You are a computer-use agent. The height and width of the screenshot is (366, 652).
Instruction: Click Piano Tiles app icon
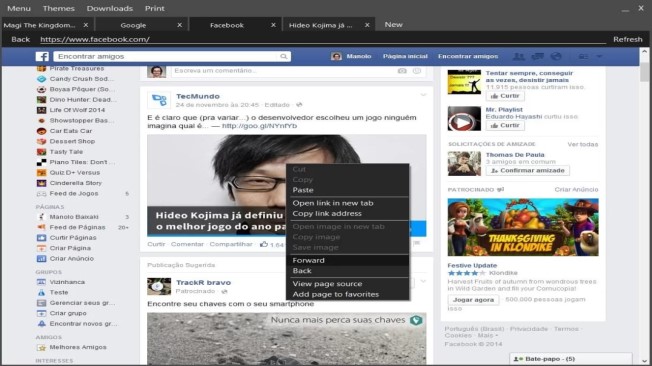tap(41, 162)
